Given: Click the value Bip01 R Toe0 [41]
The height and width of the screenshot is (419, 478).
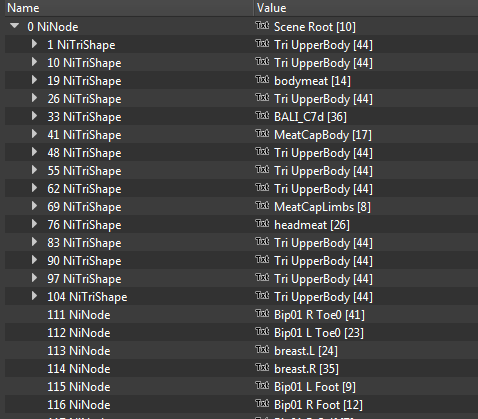Looking at the screenshot, I should tap(319, 315).
